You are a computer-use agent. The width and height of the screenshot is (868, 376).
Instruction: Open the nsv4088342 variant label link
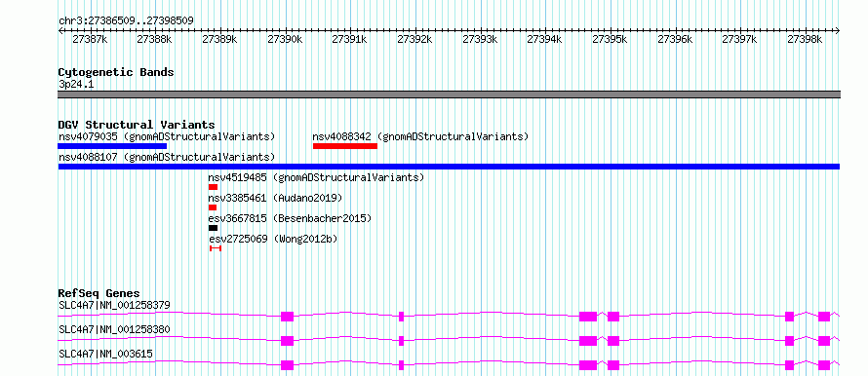(420, 136)
